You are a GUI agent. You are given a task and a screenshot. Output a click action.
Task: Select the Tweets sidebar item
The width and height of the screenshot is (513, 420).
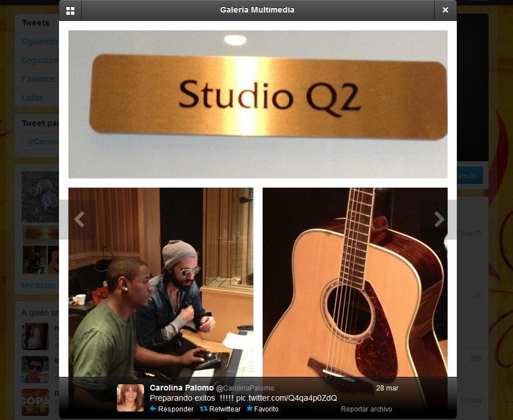coord(35,23)
